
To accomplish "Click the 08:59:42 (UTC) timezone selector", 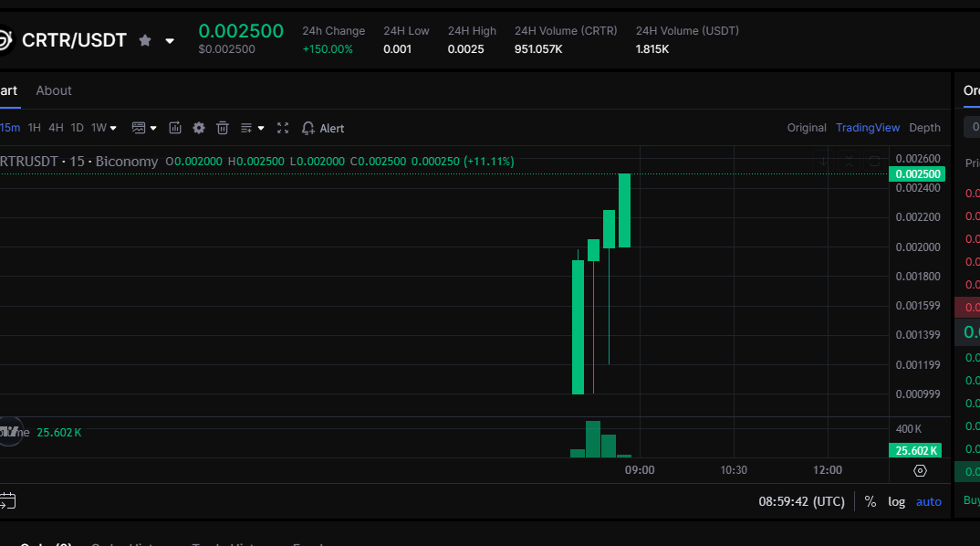I will pos(801,501).
